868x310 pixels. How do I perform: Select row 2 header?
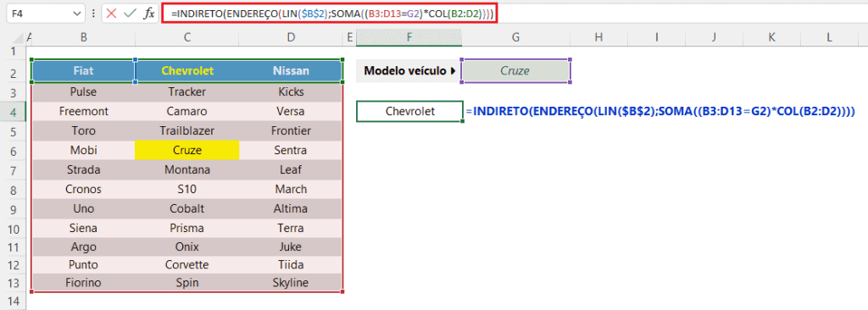tap(14, 72)
